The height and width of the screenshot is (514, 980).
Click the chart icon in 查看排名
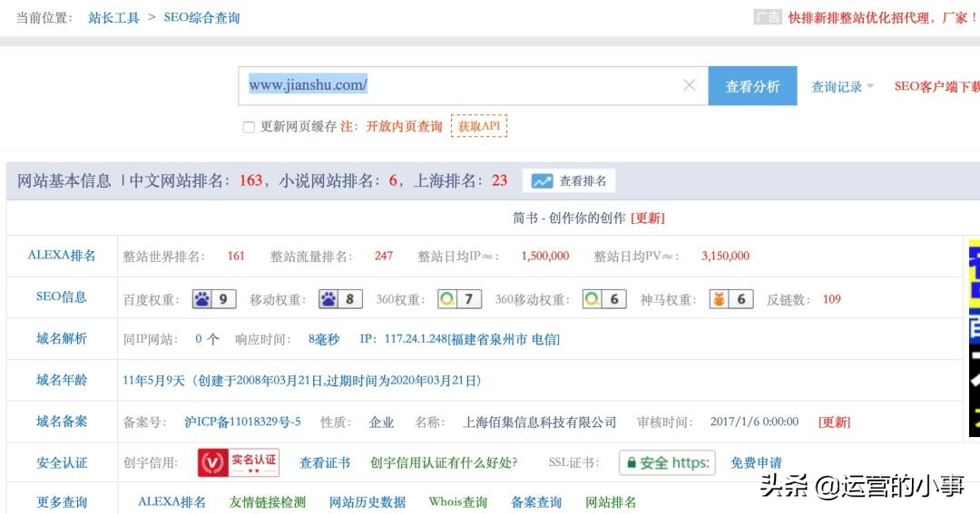coord(542,181)
